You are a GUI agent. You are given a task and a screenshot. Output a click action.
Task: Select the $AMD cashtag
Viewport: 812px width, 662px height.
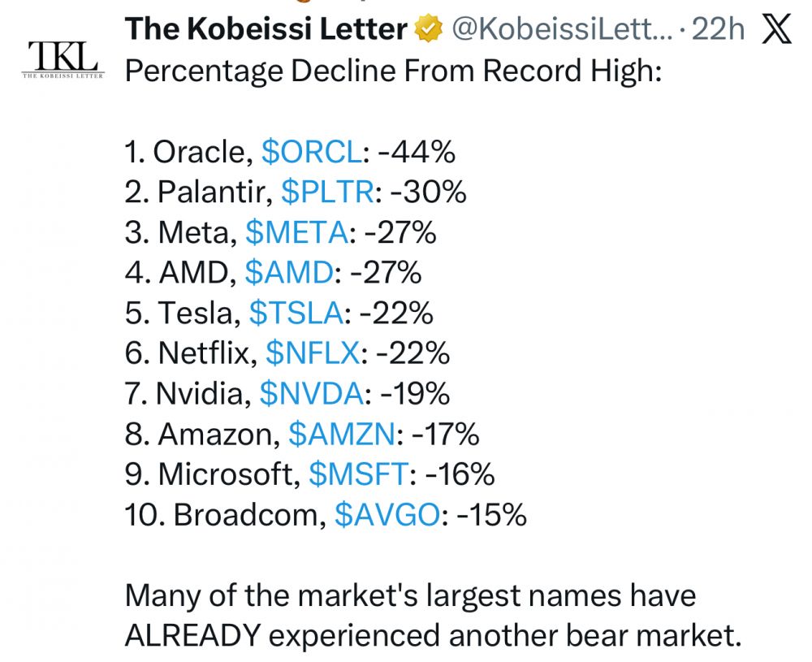click(289, 273)
